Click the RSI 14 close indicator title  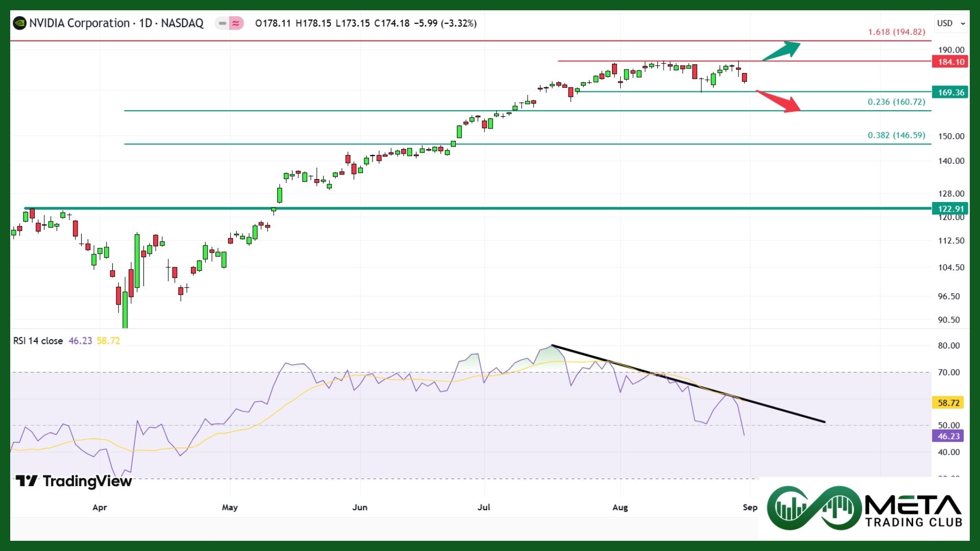tap(38, 341)
